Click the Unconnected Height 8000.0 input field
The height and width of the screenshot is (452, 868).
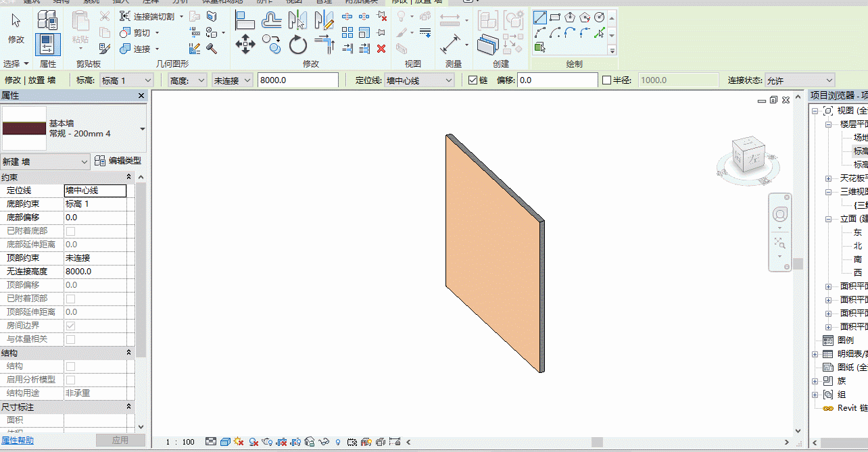(x=299, y=80)
